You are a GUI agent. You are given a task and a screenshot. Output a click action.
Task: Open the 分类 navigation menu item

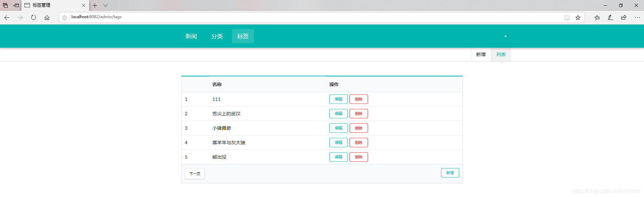[x=217, y=36]
